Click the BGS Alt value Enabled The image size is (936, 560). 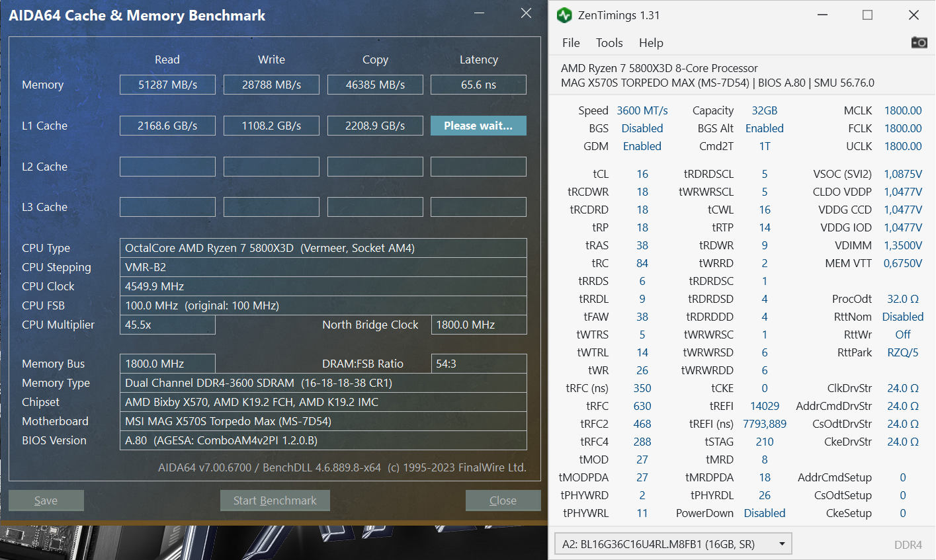(x=765, y=128)
